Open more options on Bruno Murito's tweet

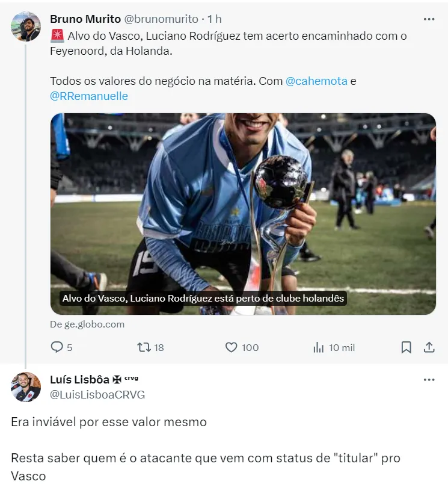(429, 19)
